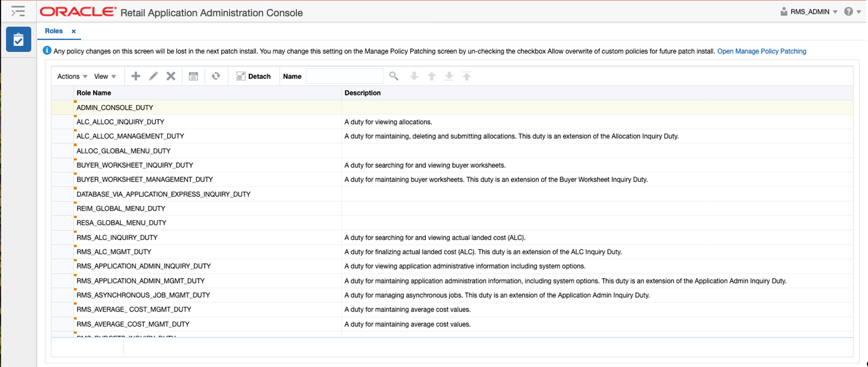The width and height of the screenshot is (868, 367).
Task: Click the Detach button
Action: tap(254, 76)
